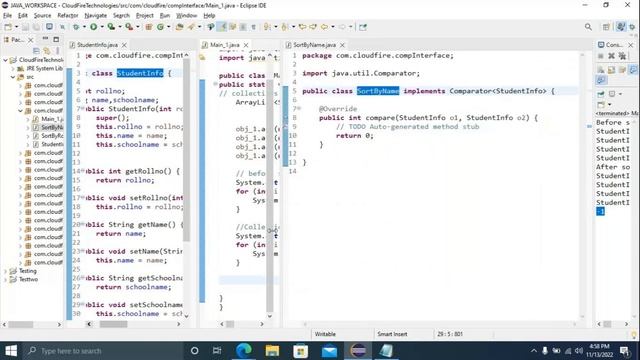Click the Next Annotation toolbar icon
This screenshot has width=640, height=360.
click(x=267, y=27)
